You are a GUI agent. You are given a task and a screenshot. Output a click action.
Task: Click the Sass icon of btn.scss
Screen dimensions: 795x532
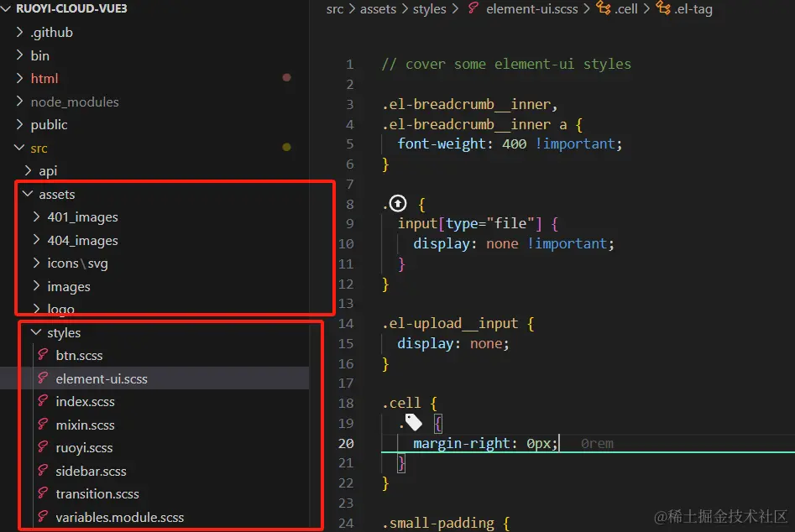pos(43,355)
